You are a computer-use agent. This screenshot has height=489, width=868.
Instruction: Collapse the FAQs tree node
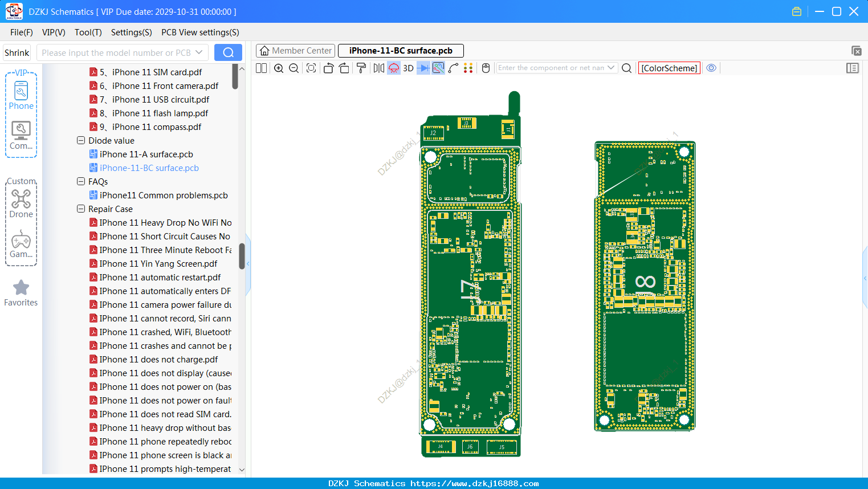[81, 181]
